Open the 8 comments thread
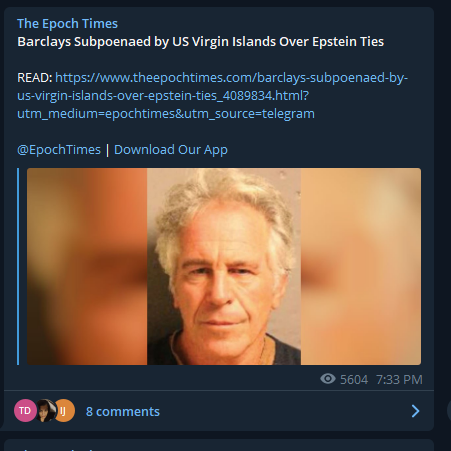Viewport: 451px width, 451px height. tap(123, 412)
